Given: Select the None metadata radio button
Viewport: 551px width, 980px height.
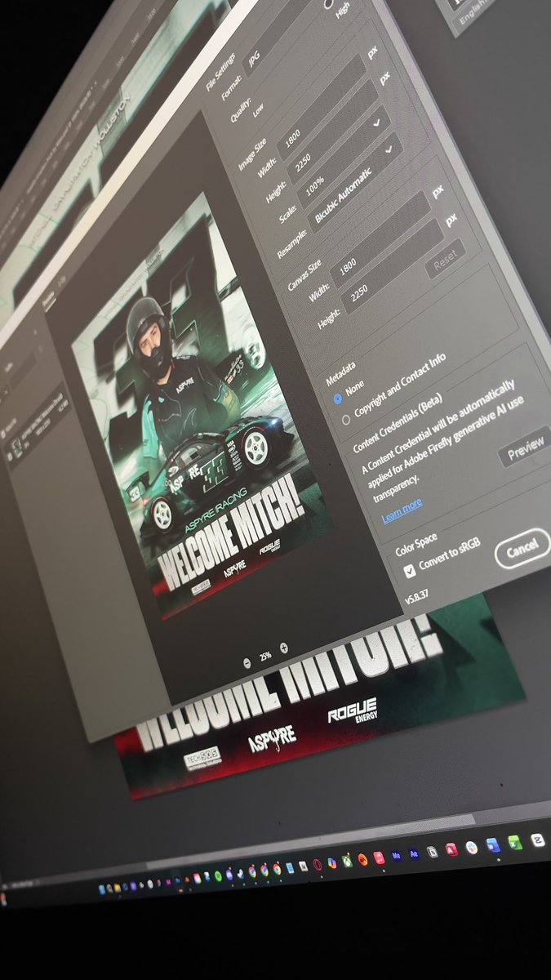Looking at the screenshot, I should pyautogui.click(x=339, y=399).
